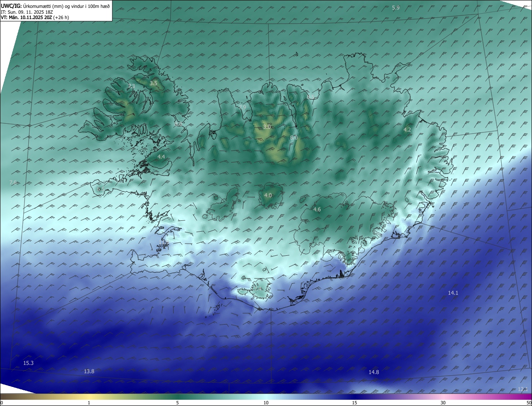Viewport: 532px width, 406px height.
Task: Click the 12.1 value label
Action: tap(523, 389)
